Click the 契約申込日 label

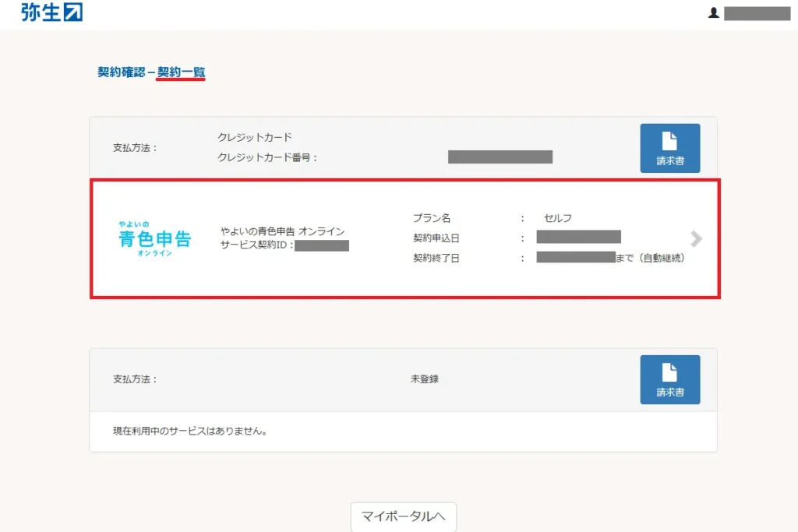point(436,238)
